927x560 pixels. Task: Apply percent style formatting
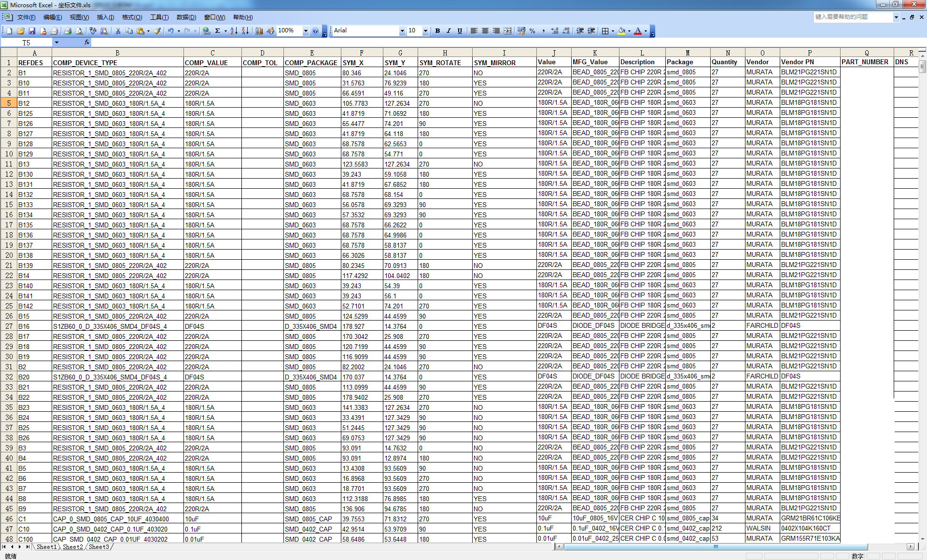coord(532,31)
